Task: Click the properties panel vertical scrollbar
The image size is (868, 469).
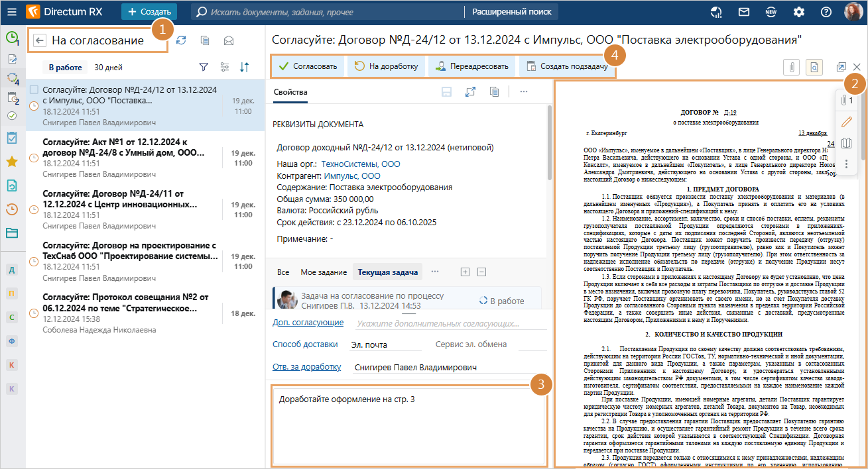Action: [549, 142]
